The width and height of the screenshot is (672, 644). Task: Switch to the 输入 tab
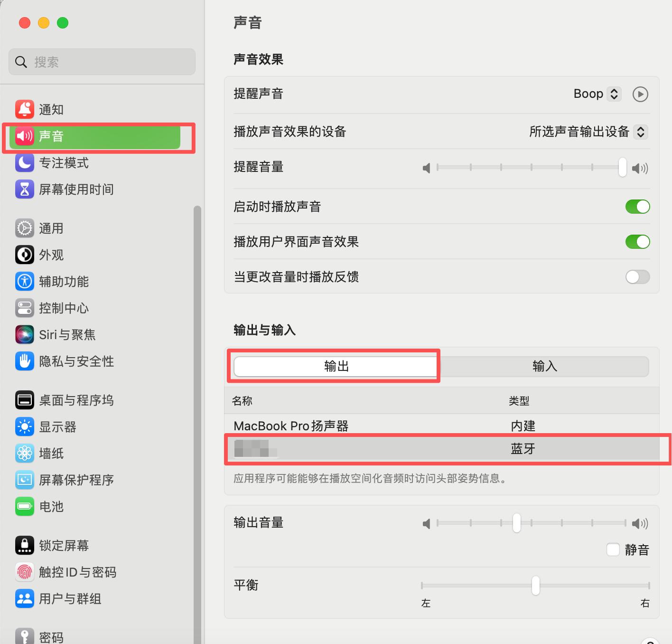click(544, 366)
